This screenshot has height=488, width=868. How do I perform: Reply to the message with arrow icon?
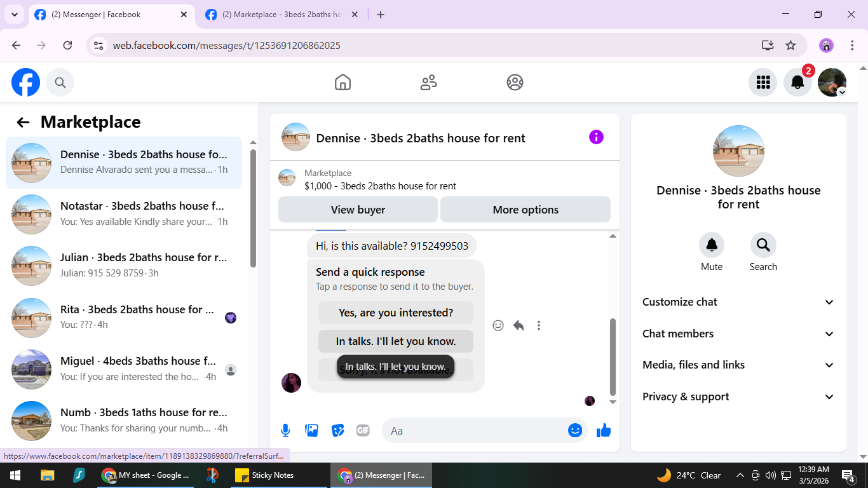pyautogui.click(x=519, y=325)
